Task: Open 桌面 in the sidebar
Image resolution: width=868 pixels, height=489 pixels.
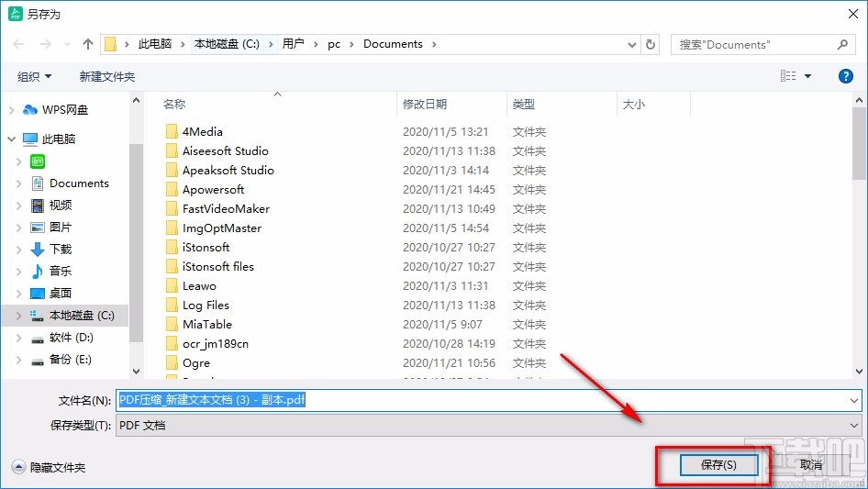Action: point(61,293)
